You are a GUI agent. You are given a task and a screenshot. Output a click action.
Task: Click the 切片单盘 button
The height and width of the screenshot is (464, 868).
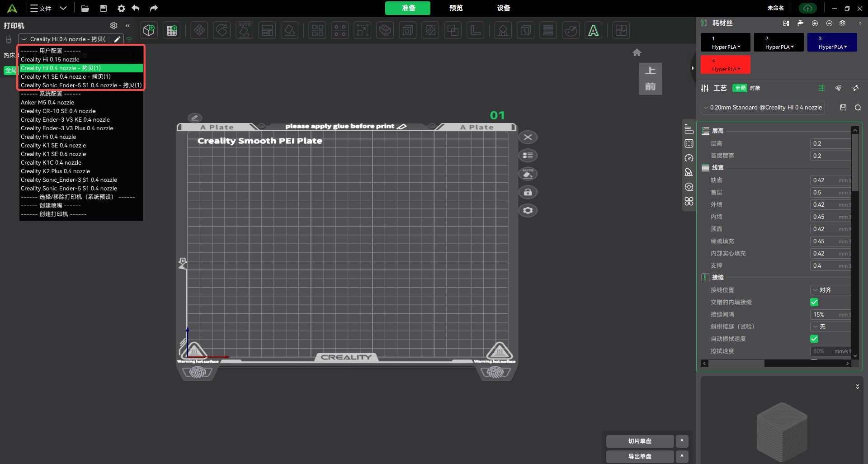click(640, 441)
